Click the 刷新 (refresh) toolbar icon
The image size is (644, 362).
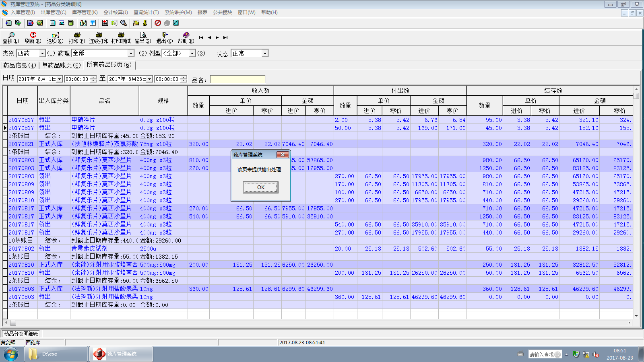coord(33,37)
